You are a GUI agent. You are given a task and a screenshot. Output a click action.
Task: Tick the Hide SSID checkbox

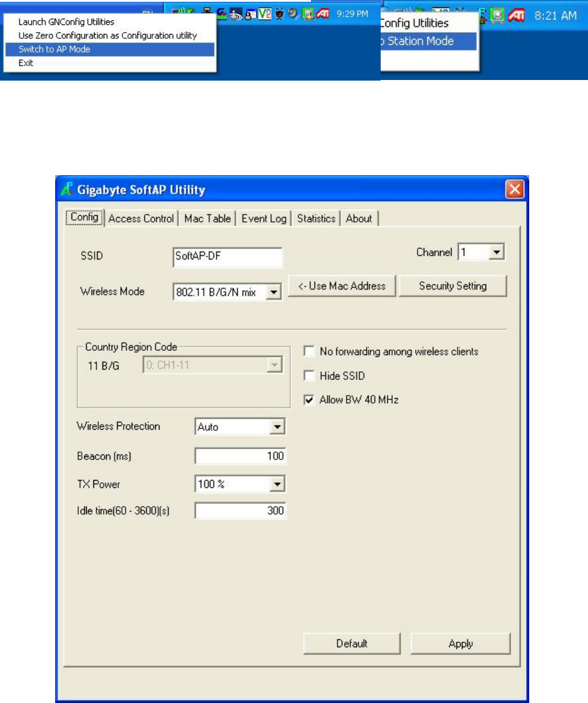(309, 375)
